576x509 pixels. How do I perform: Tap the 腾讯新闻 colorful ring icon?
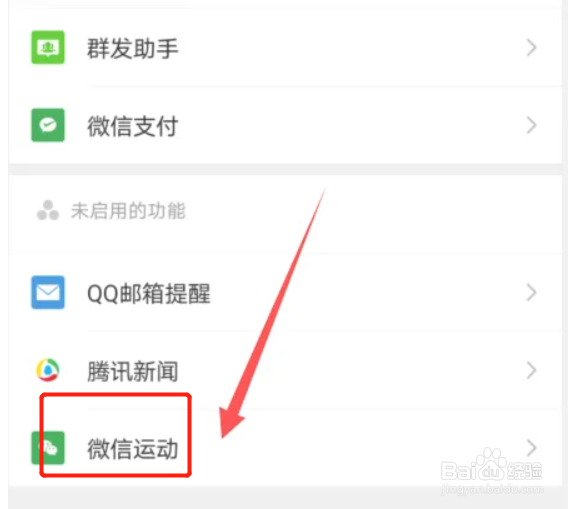(x=48, y=370)
